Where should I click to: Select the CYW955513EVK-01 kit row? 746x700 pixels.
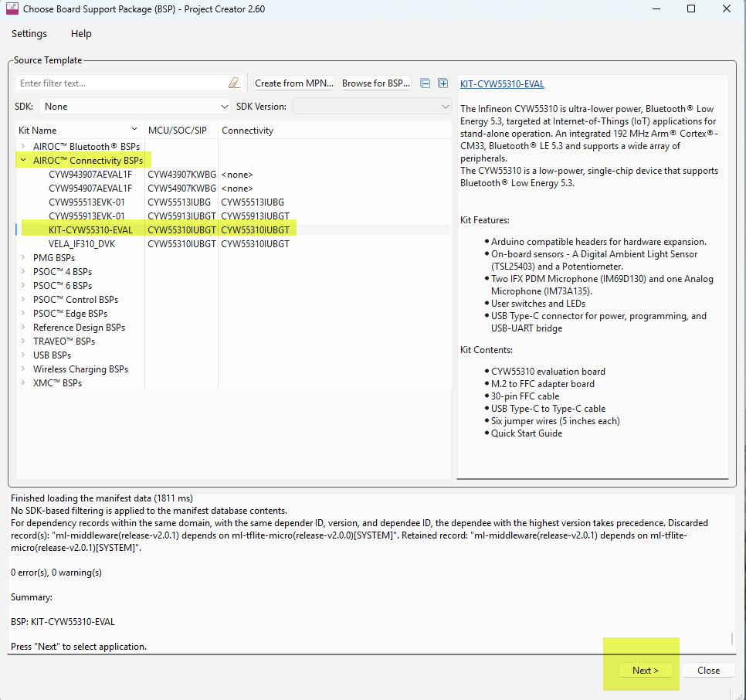233,202
